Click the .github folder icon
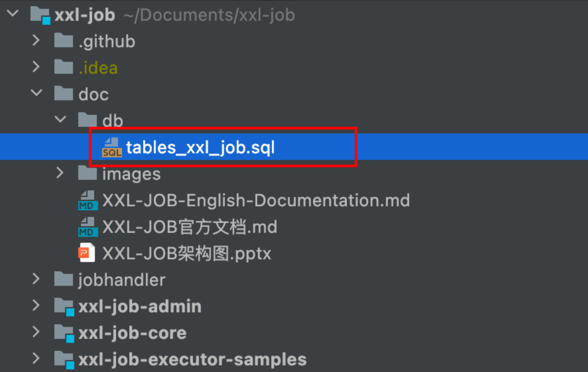 coord(64,42)
